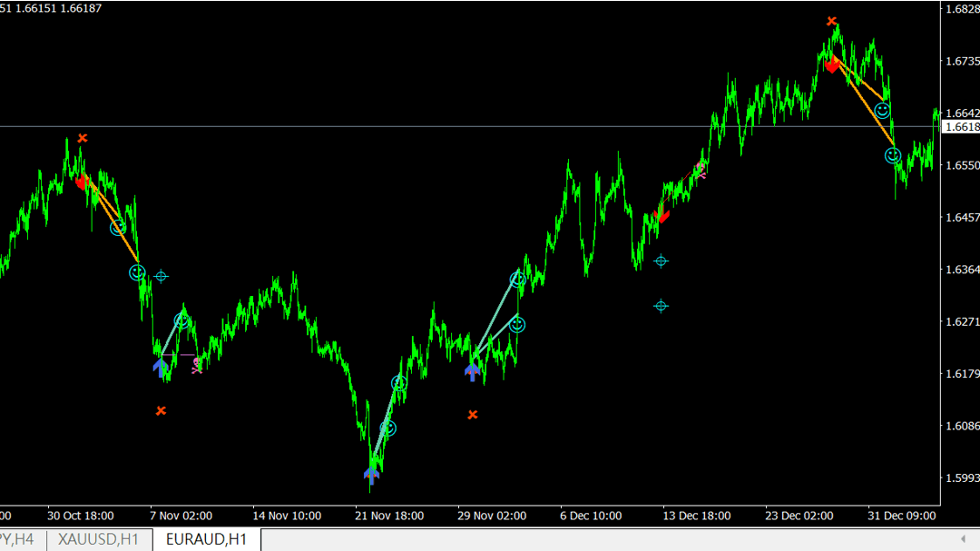Select the EURAUD,H1 chart tab
The image size is (980, 551).
[x=206, y=539]
